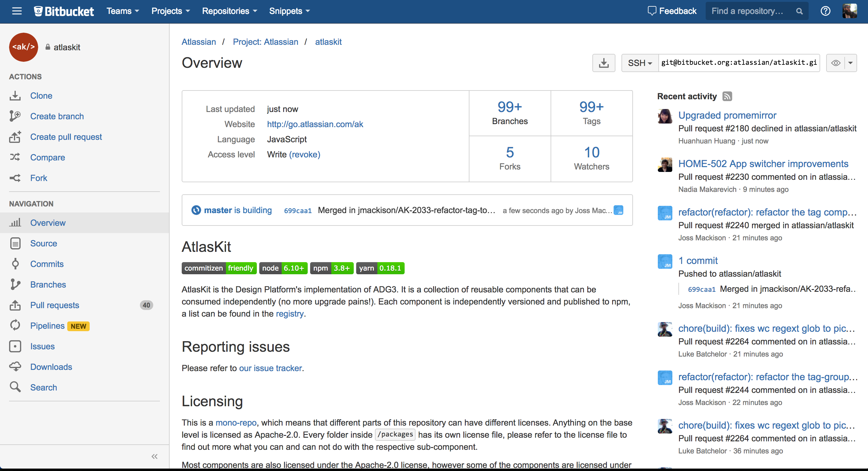Subscribe to Recent activity RSS feed
The height and width of the screenshot is (471, 868).
point(727,96)
